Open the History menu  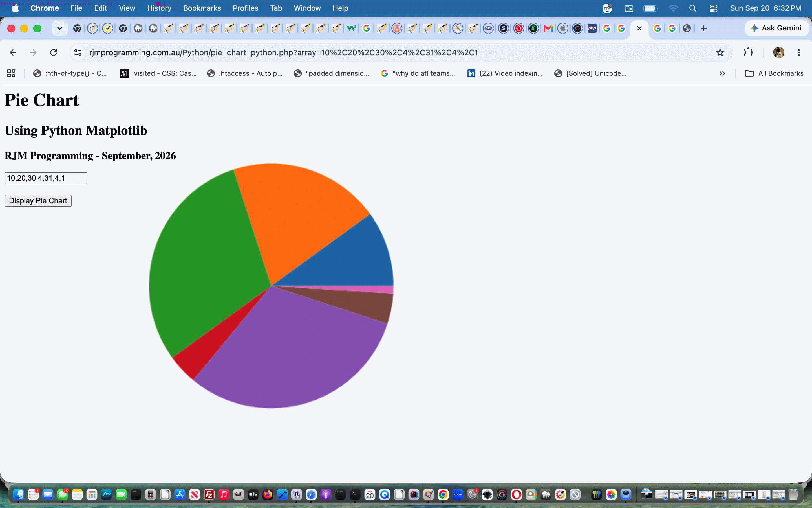(x=159, y=8)
